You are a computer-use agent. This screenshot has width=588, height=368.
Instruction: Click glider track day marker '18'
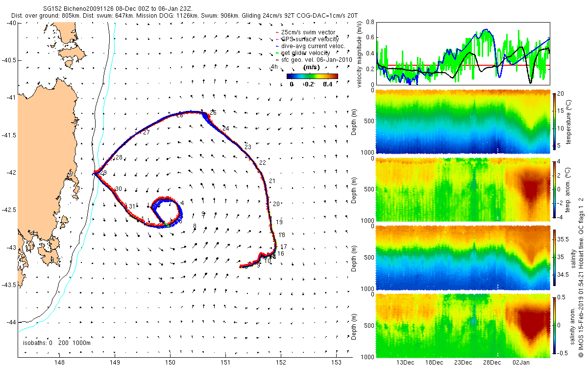coord(282,235)
